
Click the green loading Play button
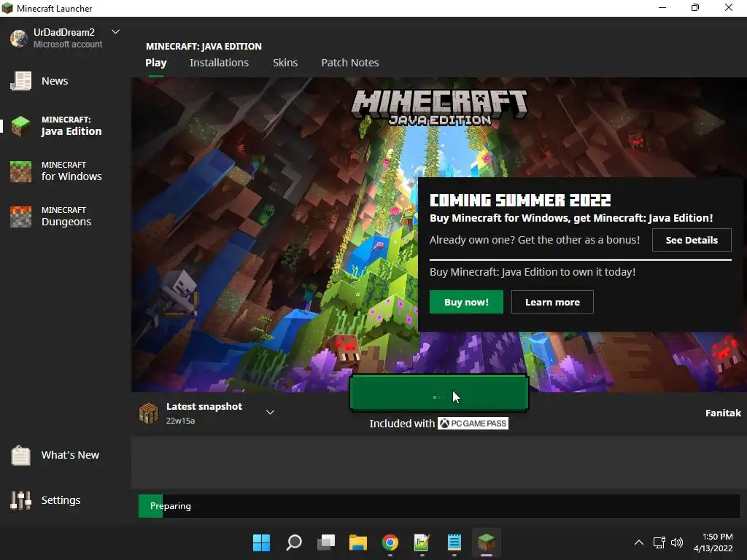[438, 393]
